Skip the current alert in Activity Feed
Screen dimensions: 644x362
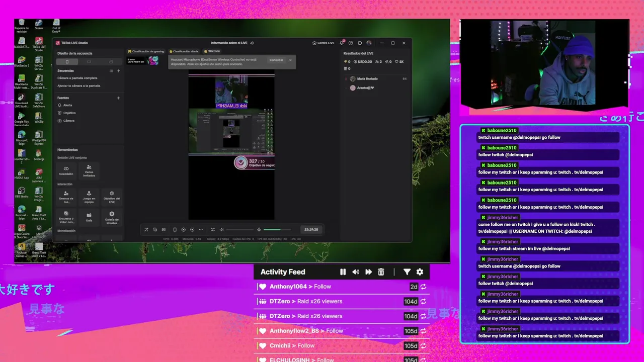click(368, 272)
